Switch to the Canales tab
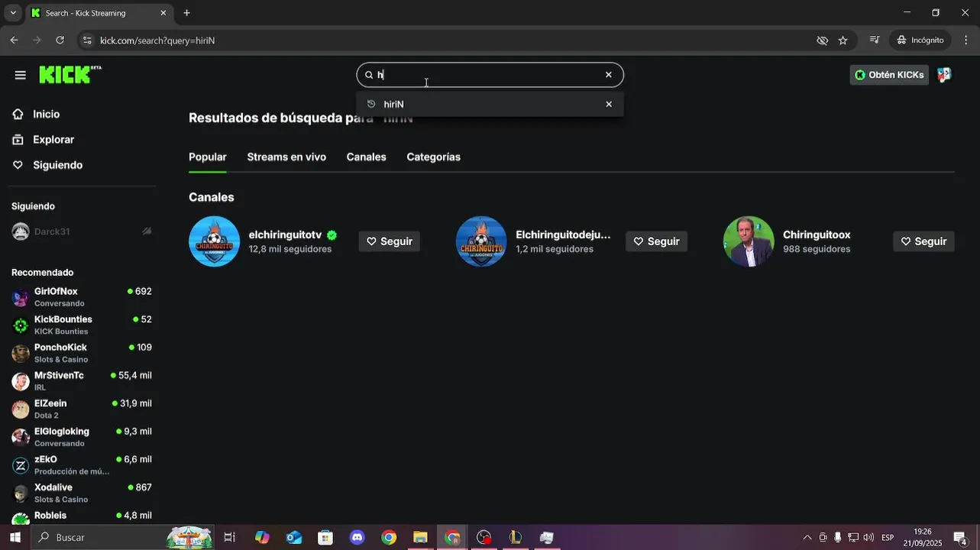This screenshot has height=550, width=980. click(366, 157)
